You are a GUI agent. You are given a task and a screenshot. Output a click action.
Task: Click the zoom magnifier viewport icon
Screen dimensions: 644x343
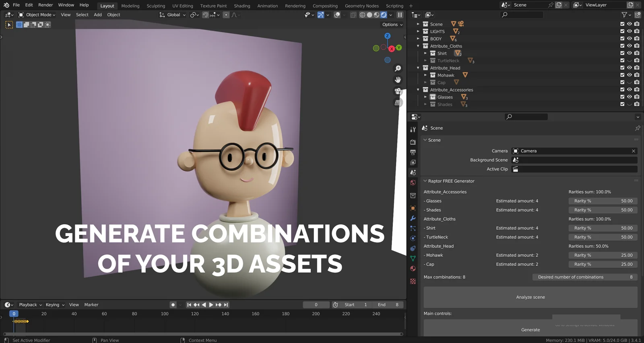[x=398, y=68]
